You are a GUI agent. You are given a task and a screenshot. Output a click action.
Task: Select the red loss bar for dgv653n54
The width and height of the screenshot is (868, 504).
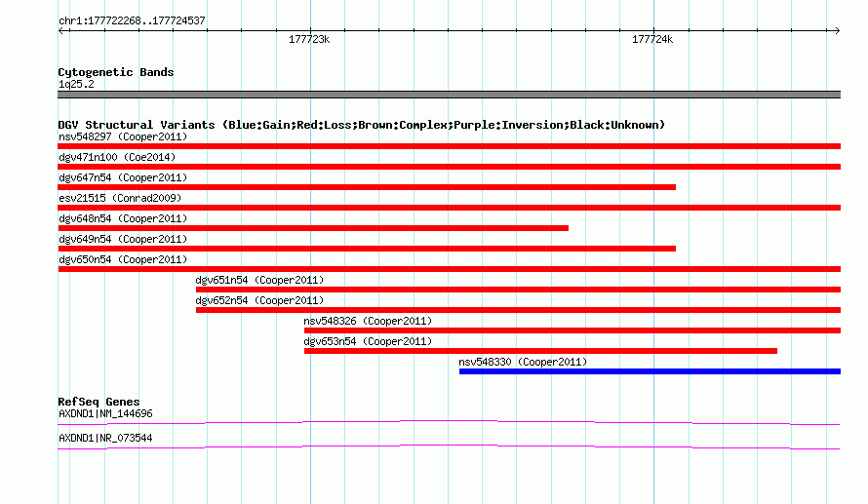540,351
